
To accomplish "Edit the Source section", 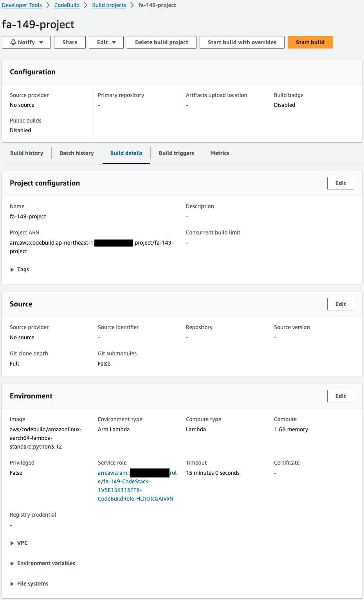I will (x=340, y=304).
